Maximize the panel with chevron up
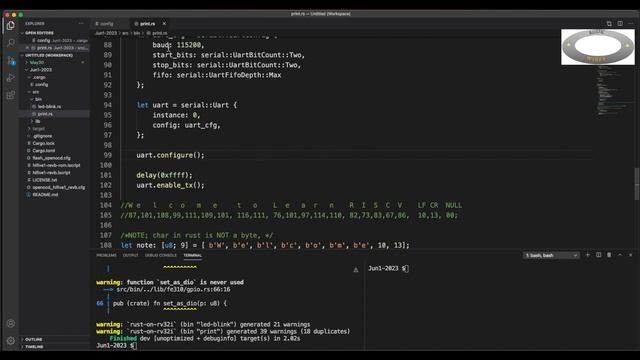Screen dimensions: 640x360 (620, 255)
